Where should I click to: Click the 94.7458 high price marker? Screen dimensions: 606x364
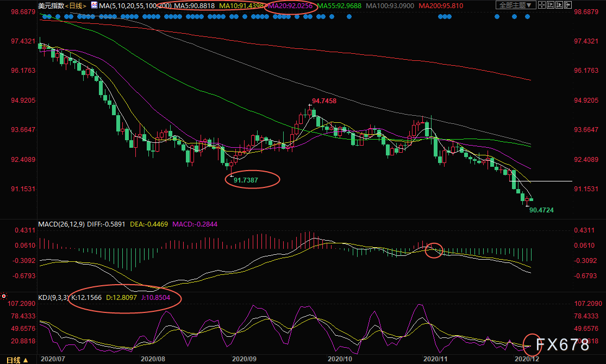tap(324, 101)
